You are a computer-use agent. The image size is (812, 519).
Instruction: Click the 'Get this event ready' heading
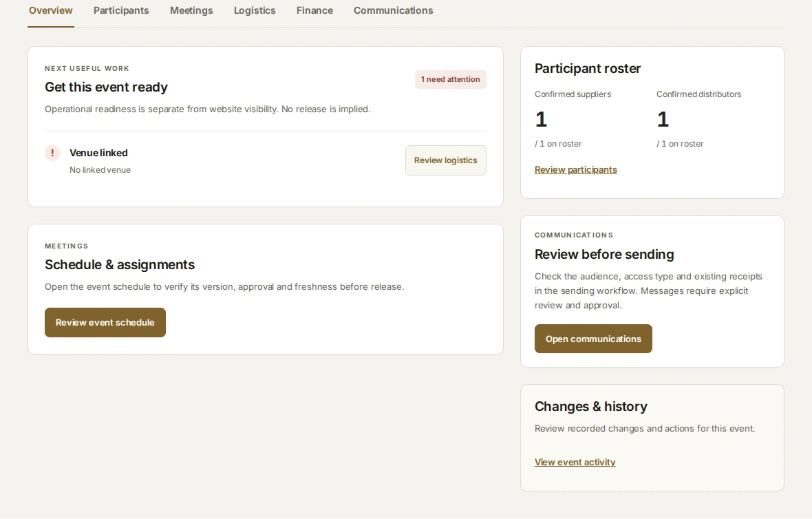(106, 87)
